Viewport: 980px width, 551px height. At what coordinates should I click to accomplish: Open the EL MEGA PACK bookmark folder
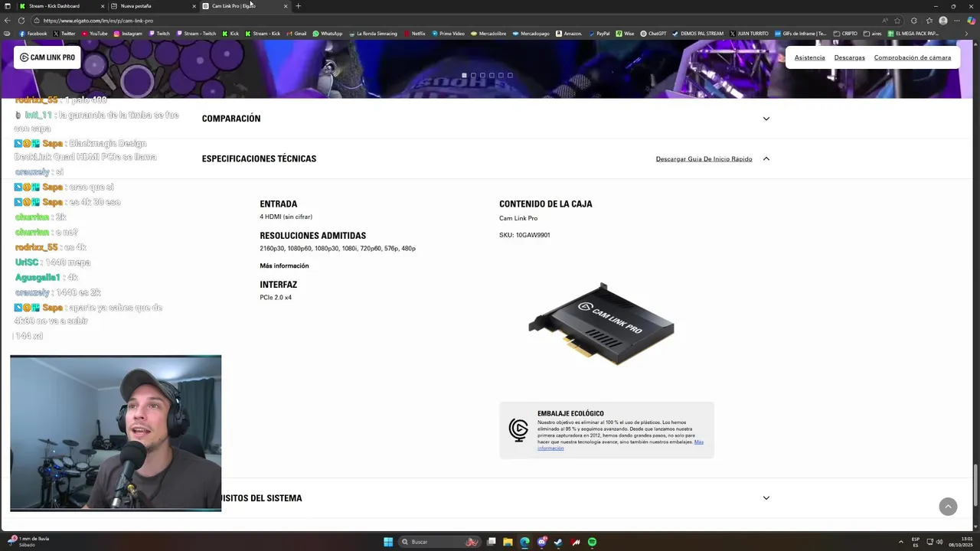(x=913, y=34)
